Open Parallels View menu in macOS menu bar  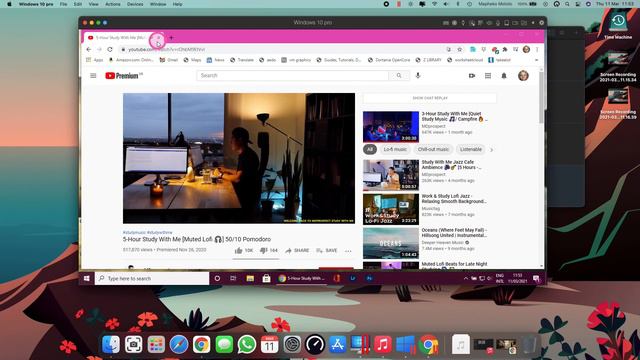coord(93,4)
